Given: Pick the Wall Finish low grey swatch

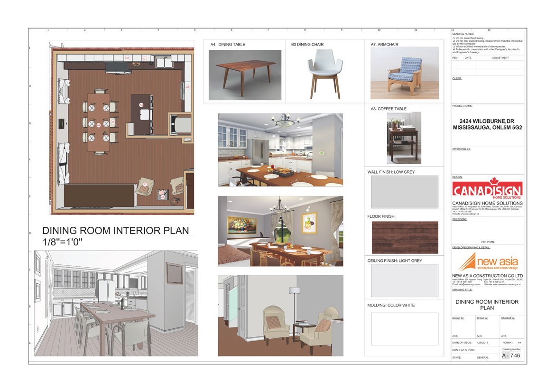Looking at the screenshot, I should 404,192.
